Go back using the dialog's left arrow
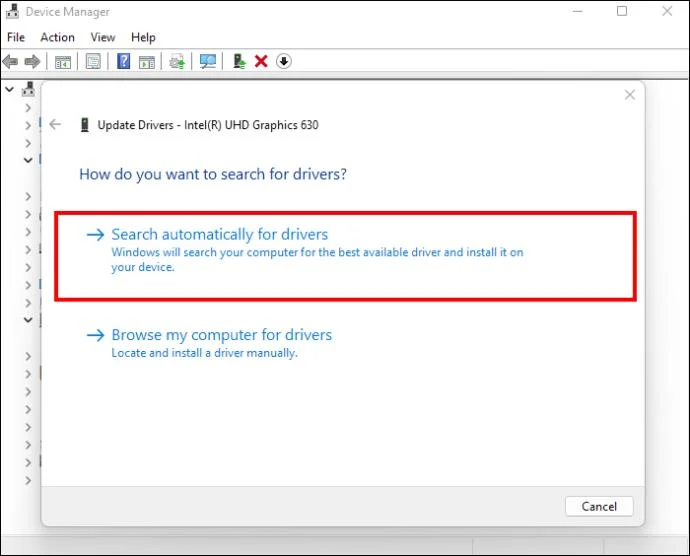The height and width of the screenshot is (556, 690). (x=55, y=125)
